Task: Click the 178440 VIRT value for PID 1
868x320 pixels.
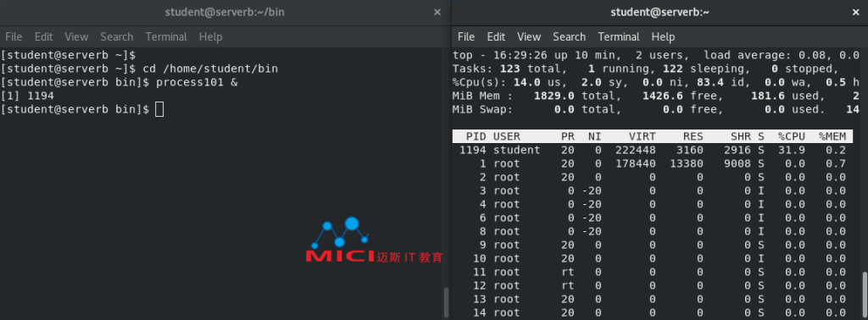Action: tap(636, 163)
